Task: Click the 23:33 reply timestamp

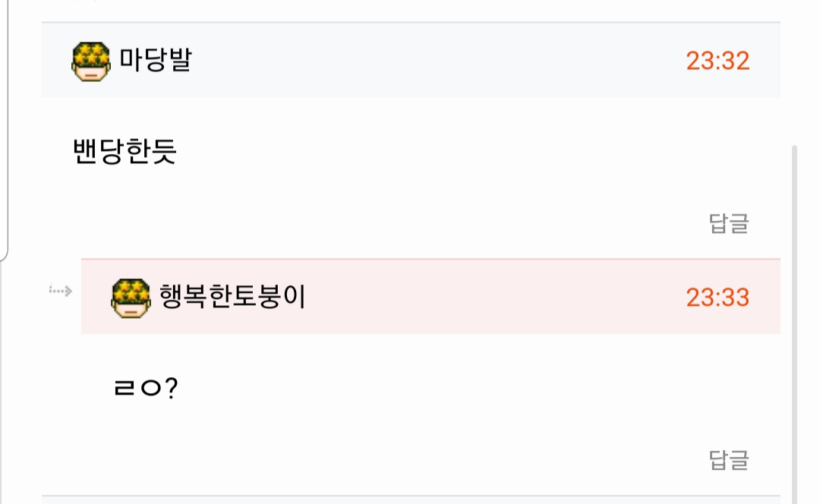Action: (x=717, y=297)
